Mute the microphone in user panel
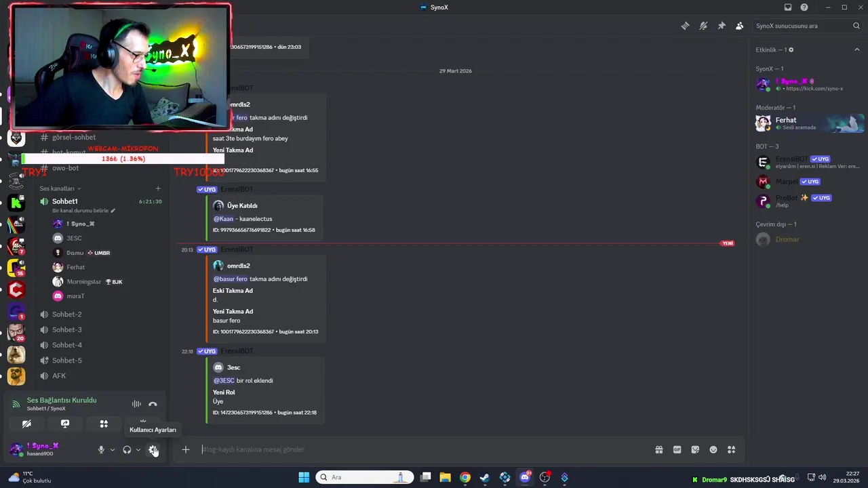 click(x=101, y=450)
